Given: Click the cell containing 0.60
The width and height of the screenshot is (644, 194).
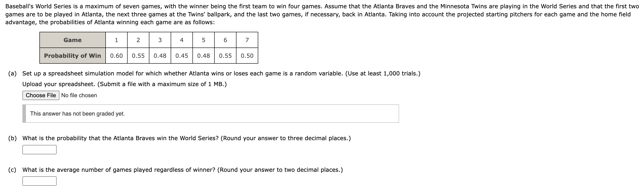Looking at the screenshot, I should pos(116,56).
